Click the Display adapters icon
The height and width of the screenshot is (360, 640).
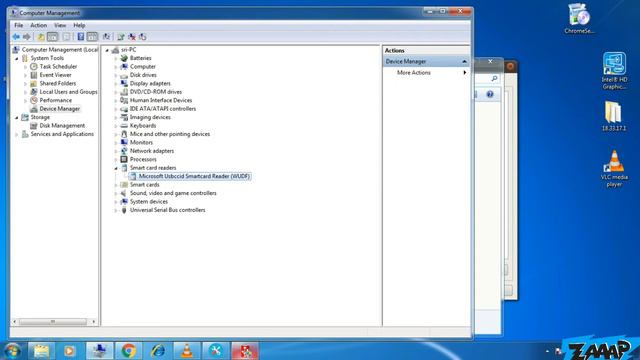124,84
